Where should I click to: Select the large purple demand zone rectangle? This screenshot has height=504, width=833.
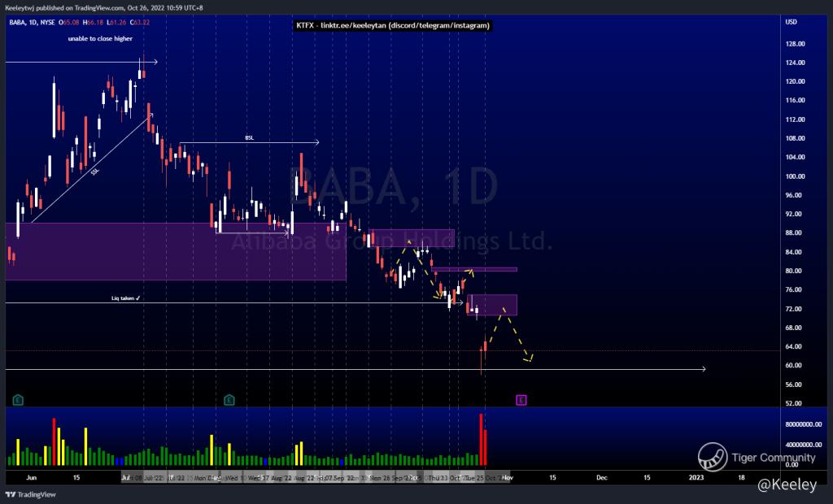(176, 251)
